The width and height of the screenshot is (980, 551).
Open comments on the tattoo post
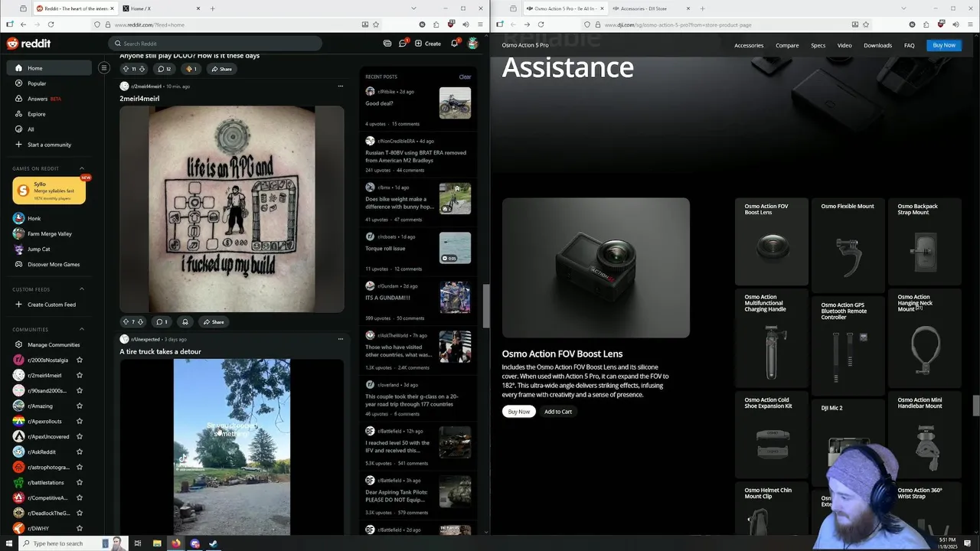point(162,322)
